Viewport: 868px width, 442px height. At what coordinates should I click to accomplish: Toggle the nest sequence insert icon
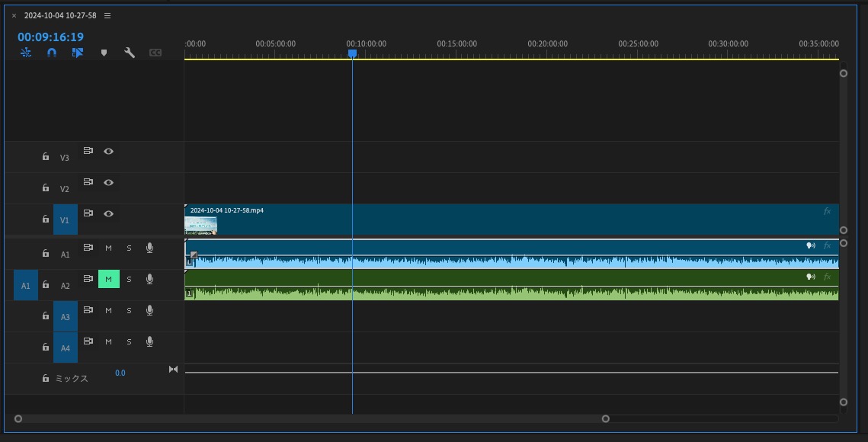click(x=26, y=53)
